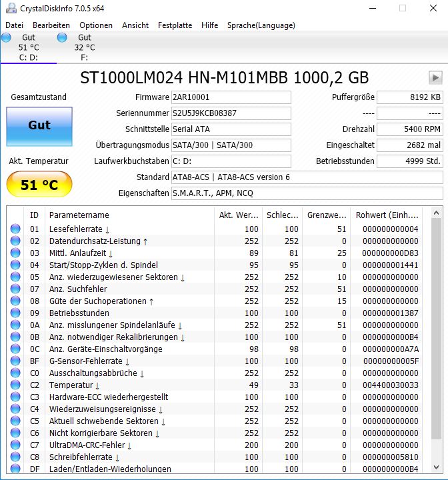Click status orb for misslungener Spindelanläufe row
This screenshot has height=480, width=448.
pyautogui.click(x=15, y=325)
